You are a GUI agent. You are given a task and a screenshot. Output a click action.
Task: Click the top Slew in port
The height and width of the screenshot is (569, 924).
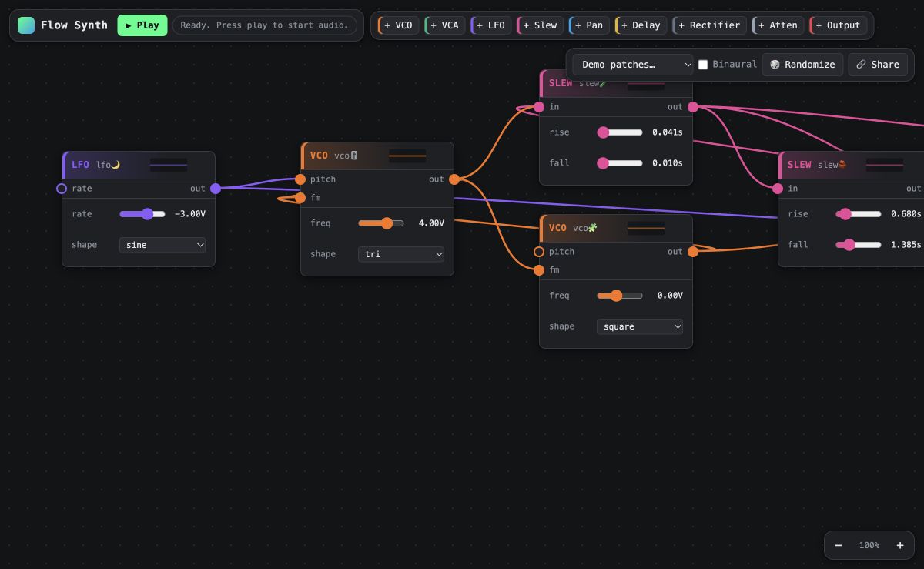(x=539, y=107)
